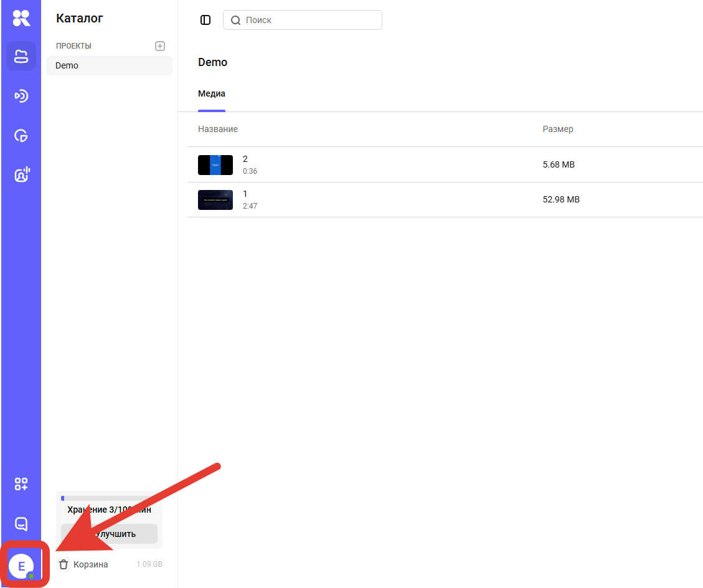Open the Catalog folder icon in sidebar

pyautogui.click(x=21, y=57)
